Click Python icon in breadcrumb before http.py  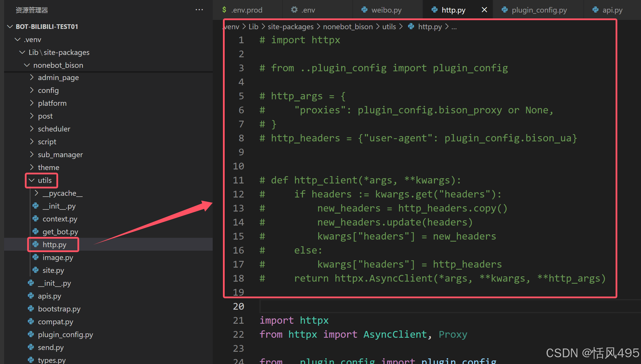pos(411,27)
